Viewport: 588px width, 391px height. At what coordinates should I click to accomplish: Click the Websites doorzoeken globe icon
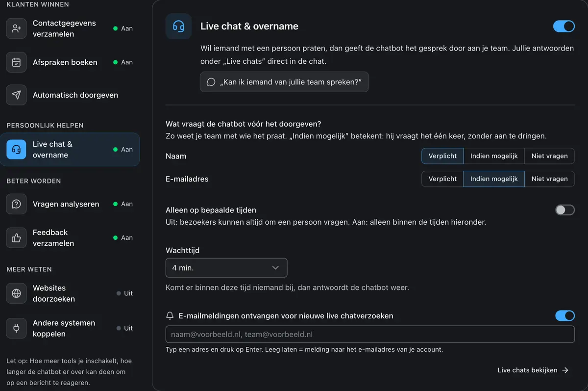click(x=16, y=293)
